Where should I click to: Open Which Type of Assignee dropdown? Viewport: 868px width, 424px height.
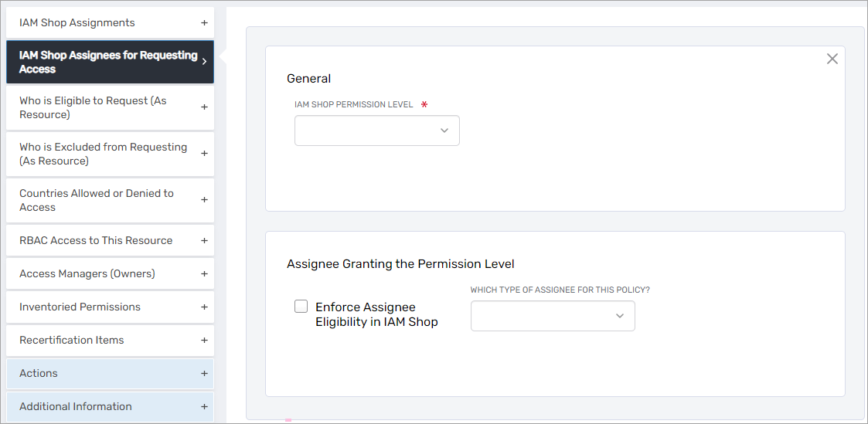553,316
